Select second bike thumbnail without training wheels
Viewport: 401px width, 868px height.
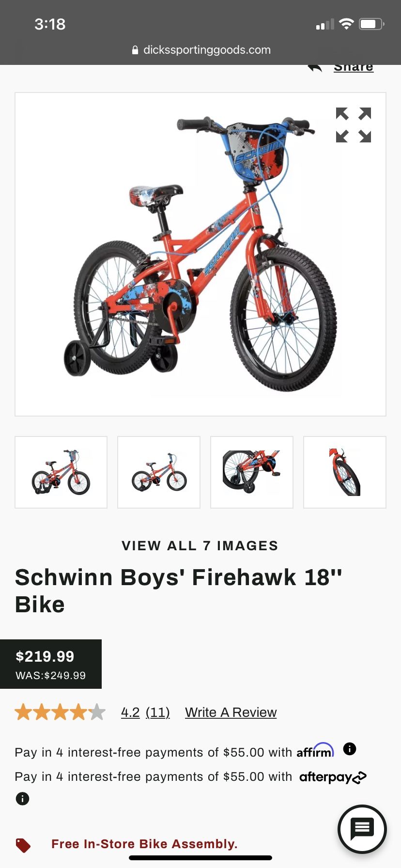coord(159,472)
